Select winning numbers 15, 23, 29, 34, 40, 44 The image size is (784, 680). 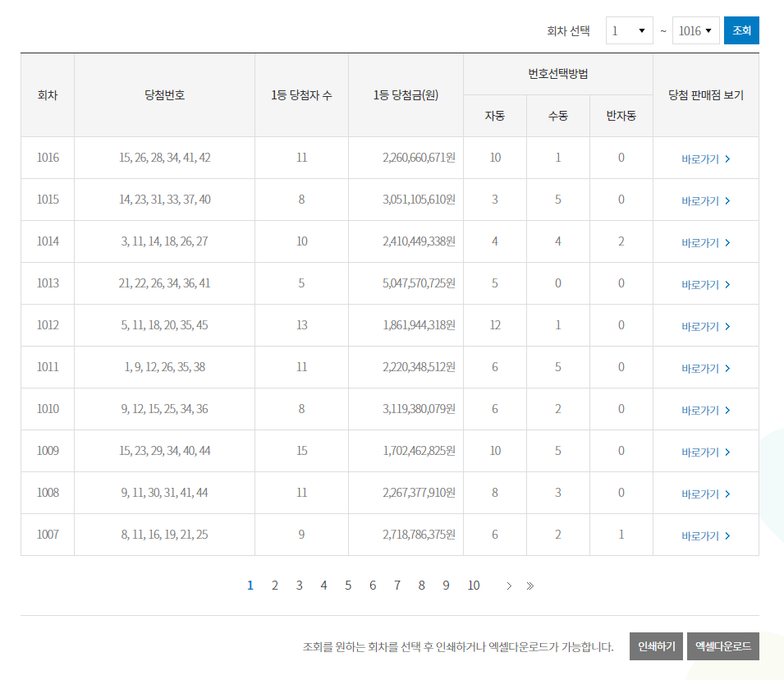tap(164, 451)
